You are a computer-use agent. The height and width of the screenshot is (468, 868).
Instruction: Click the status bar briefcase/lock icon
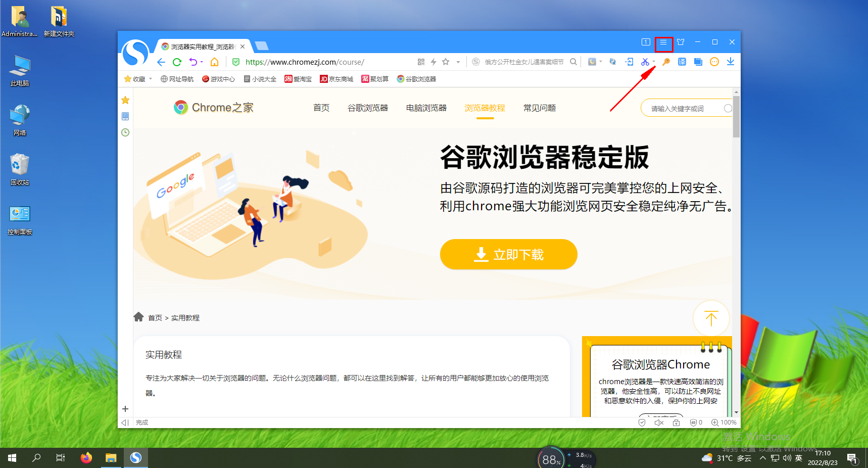tap(676, 423)
